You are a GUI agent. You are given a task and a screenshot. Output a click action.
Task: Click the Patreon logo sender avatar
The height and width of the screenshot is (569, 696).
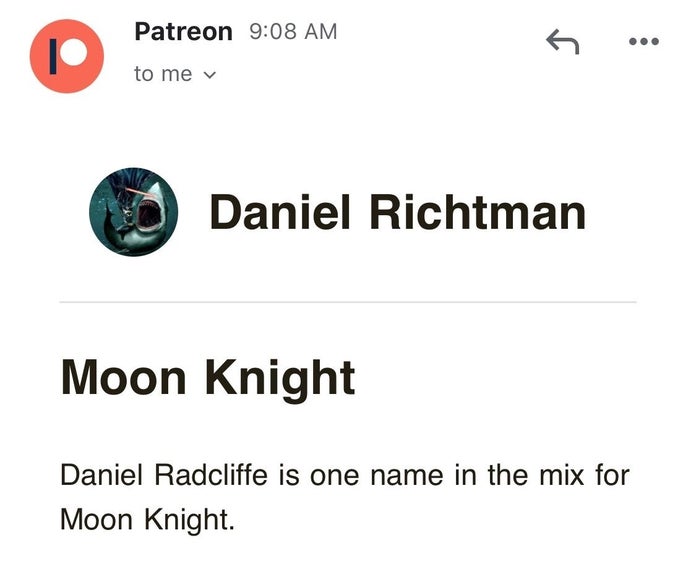(x=67, y=54)
